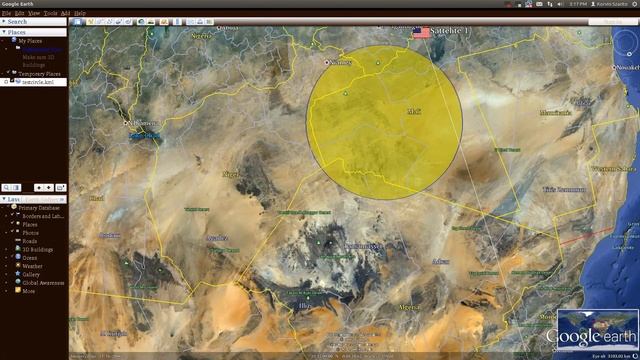
Task: Collapse the My Places tree node
Action: tap(2, 41)
